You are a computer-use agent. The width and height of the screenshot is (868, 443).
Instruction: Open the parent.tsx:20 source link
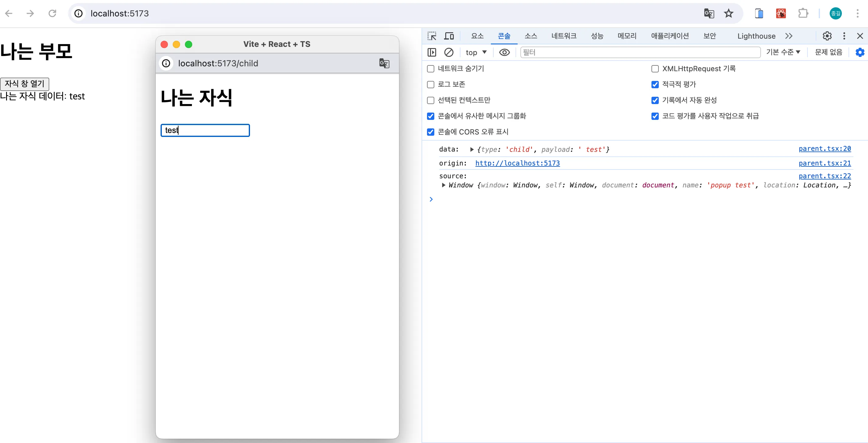(x=825, y=149)
